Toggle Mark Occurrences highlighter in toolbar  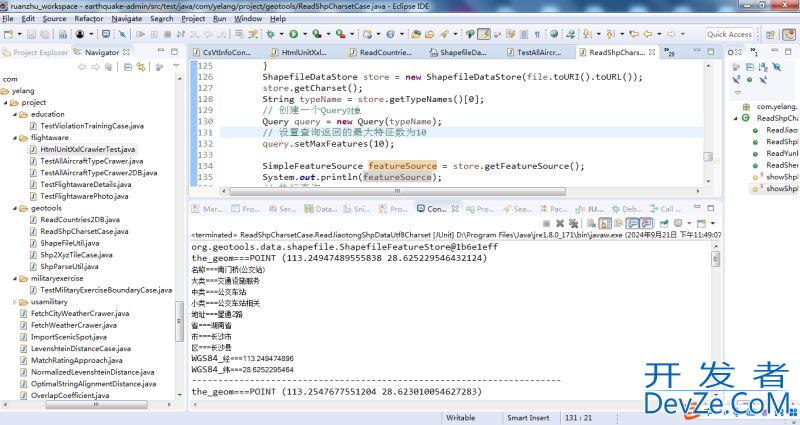click(484, 34)
